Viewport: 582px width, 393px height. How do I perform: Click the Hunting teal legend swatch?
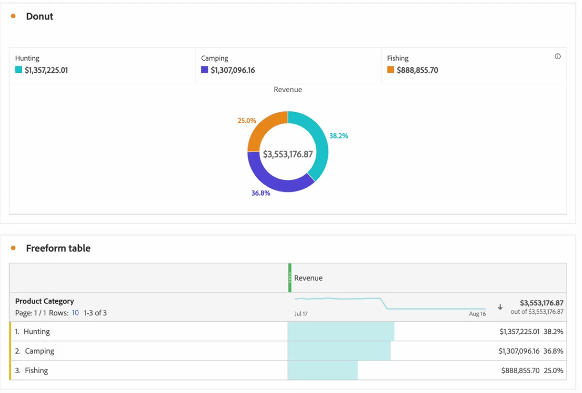(19, 69)
